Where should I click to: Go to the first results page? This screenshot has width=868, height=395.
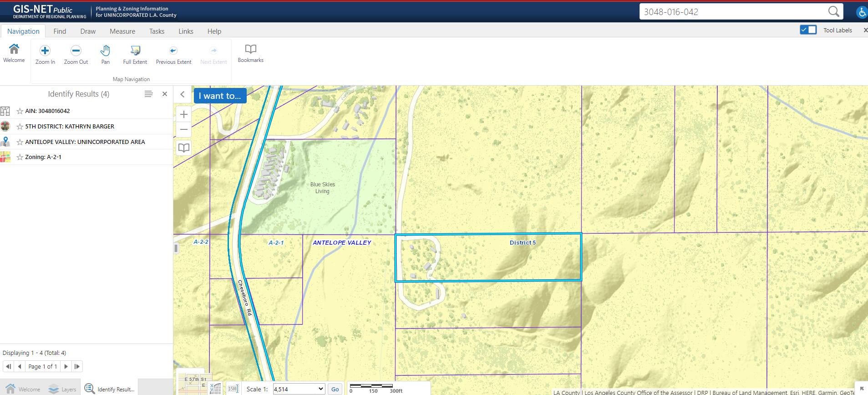tap(8, 366)
